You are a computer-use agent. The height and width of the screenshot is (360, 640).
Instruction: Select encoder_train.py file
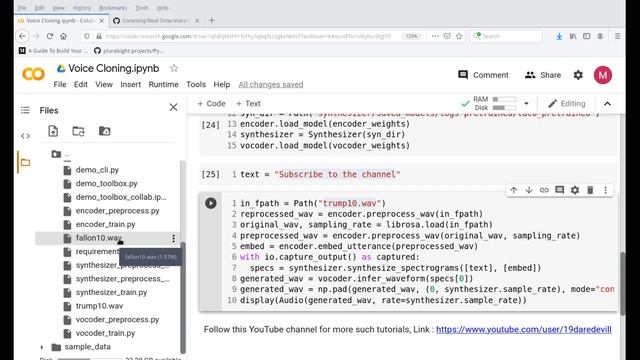(105, 224)
